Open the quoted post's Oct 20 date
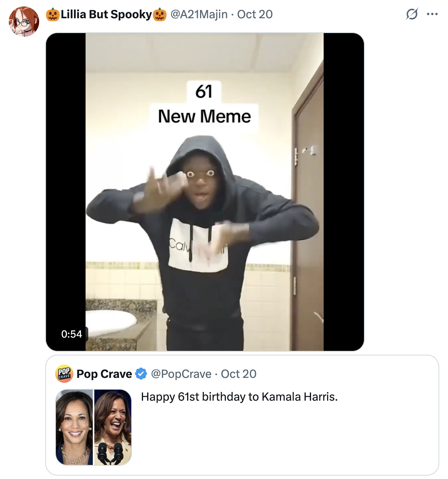This screenshot has width=448, height=479. coord(238,374)
